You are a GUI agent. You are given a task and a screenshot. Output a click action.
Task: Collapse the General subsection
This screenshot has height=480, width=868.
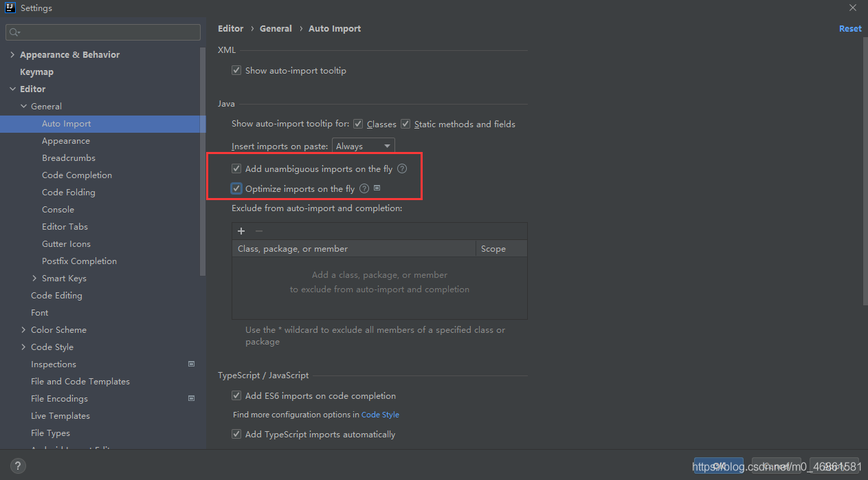23,106
